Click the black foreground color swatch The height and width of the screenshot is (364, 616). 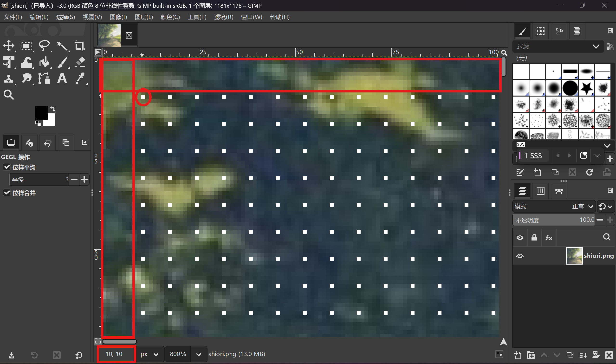[41, 113]
